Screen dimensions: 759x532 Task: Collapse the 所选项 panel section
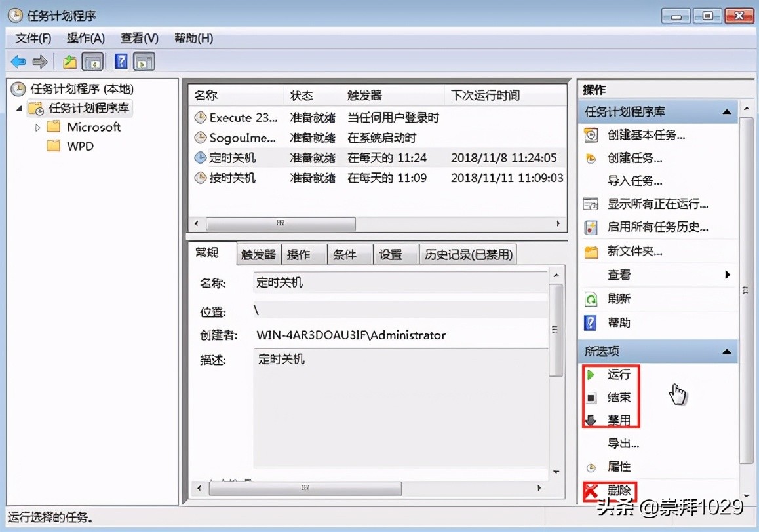[728, 351]
